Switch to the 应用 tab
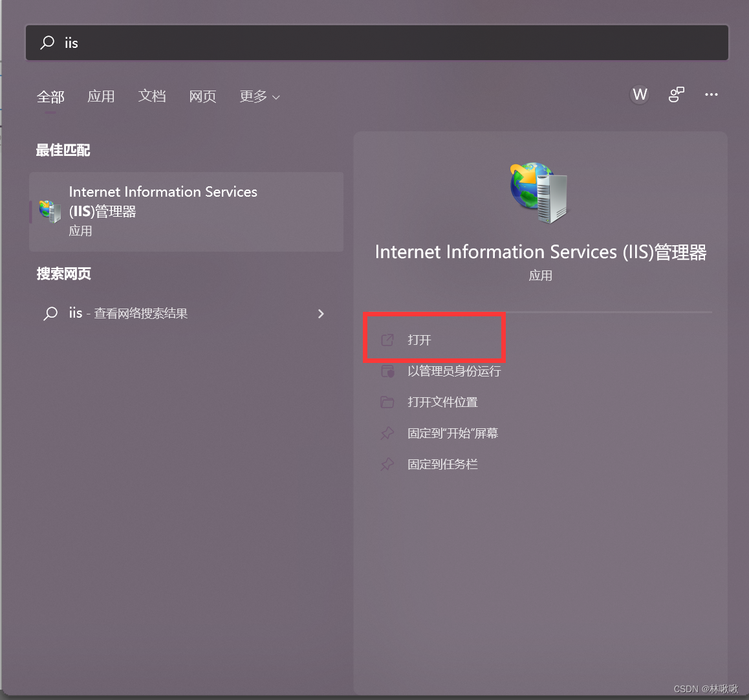The image size is (749, 700). click(101, 96)
